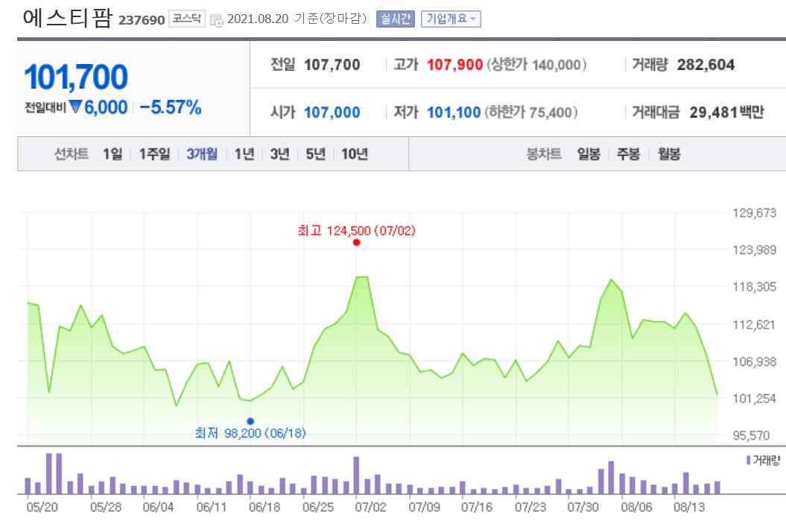This screenshot has width=786, height=532.
Task: Click the 95,570 price axis label
Action: (x=751, y=436)
